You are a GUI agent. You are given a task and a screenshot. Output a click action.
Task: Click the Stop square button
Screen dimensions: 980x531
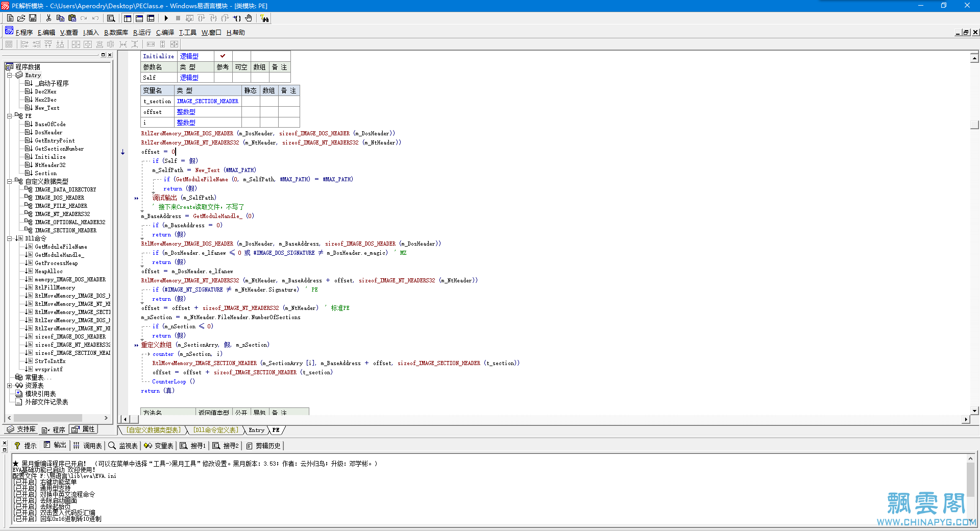(x=178, y=18)
